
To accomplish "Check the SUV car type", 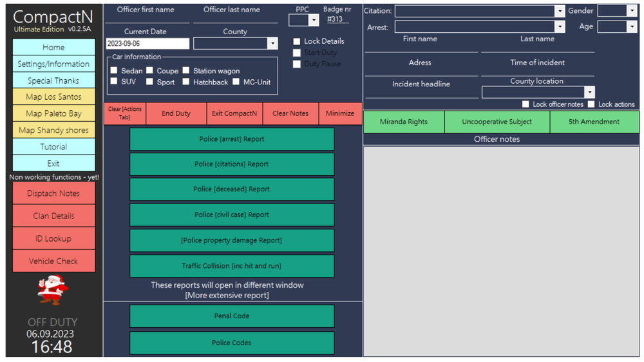I will 114,81.
